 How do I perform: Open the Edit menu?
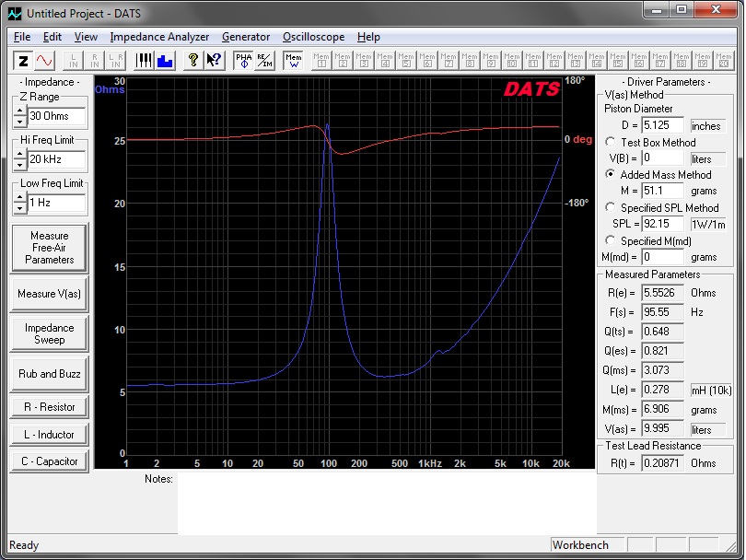52,37
